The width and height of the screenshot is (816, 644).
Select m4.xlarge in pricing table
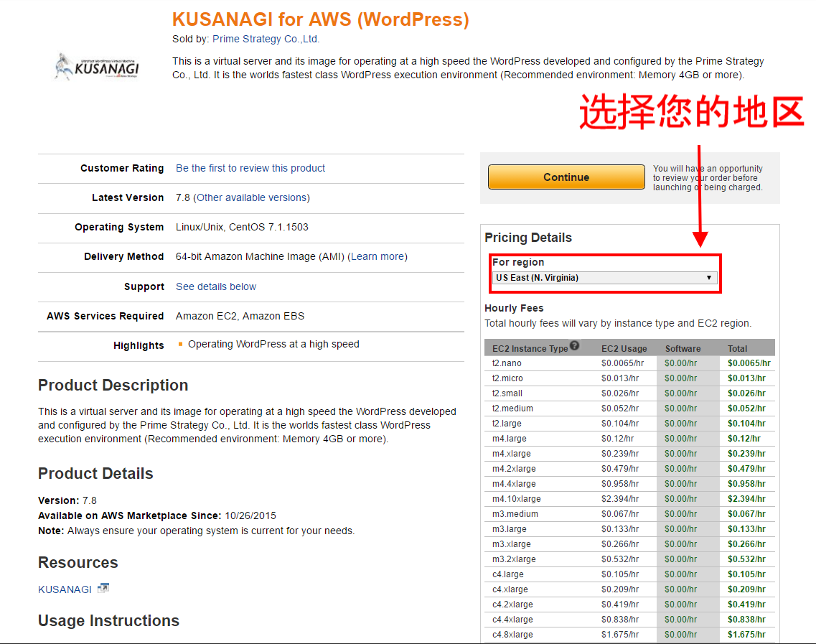[x=512, y=454]
